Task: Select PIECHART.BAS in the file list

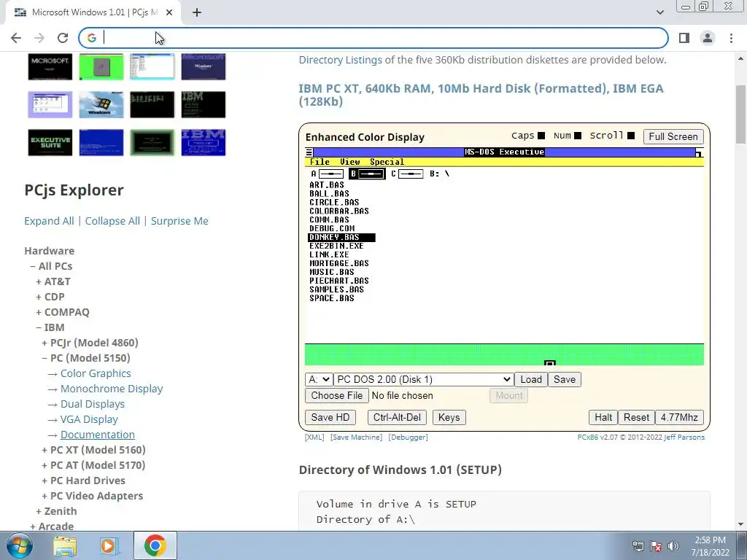Action: pyautogui.click(x=339, y=281)
